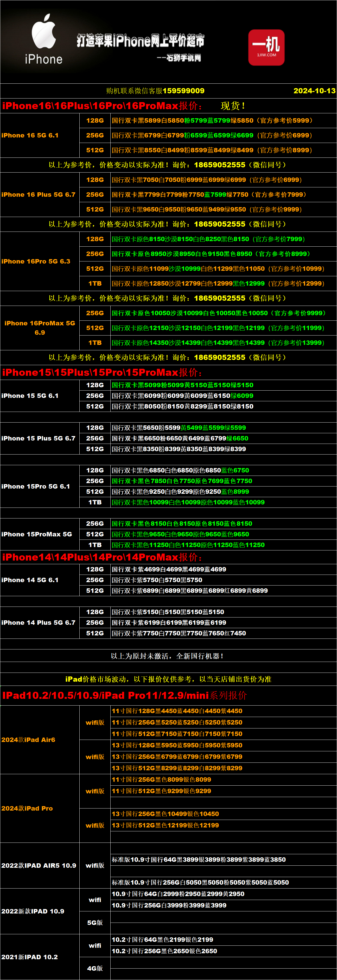Click the Apple iPhone logo
Viewport: 337px width, 980px height.
44,39
